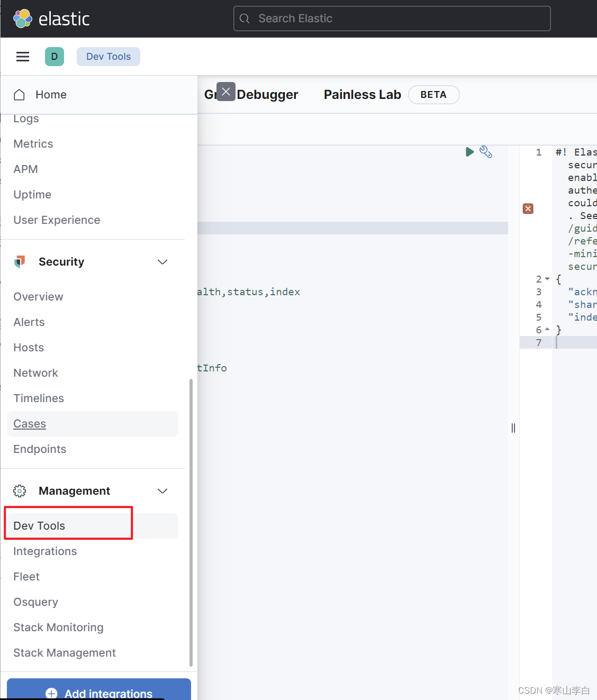The image size is (597, 700).
Task: Open the D space avatar
Action: point(55,57)
